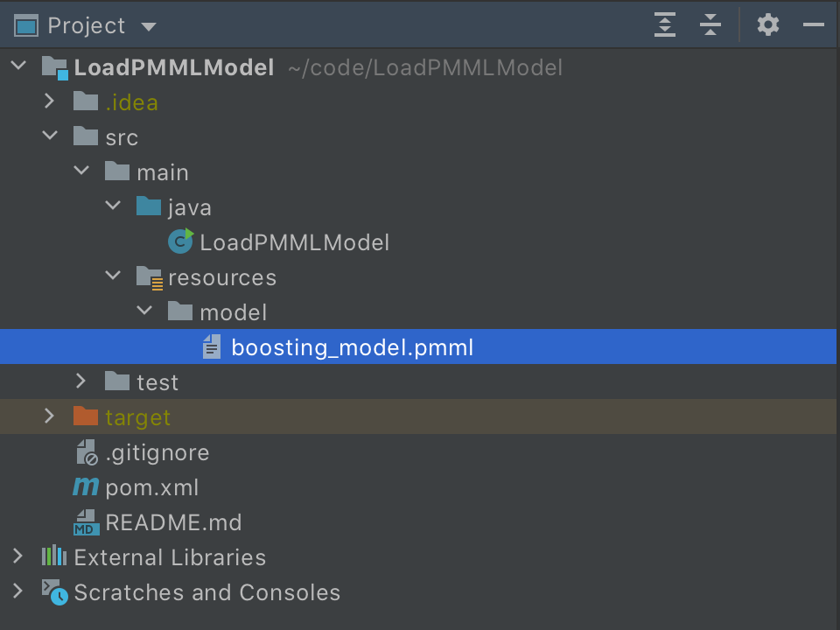Screen dimensions: 840x630
Task: Click the Collapse All toolbar icon
Action: pos(710,25)
